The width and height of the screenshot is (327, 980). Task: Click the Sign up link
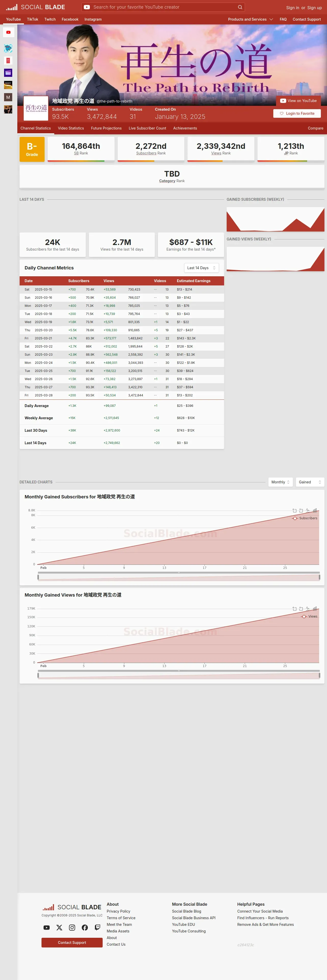click(315, 8)
